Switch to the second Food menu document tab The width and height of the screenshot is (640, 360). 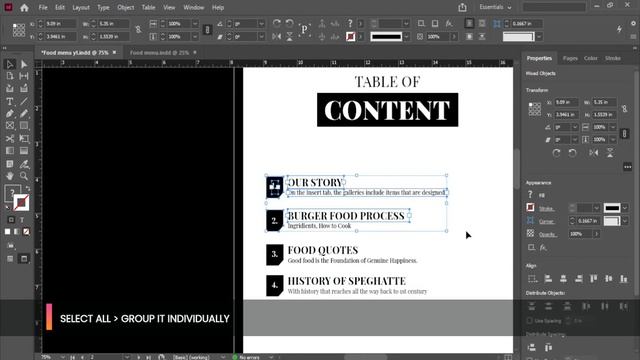(159, 53)
